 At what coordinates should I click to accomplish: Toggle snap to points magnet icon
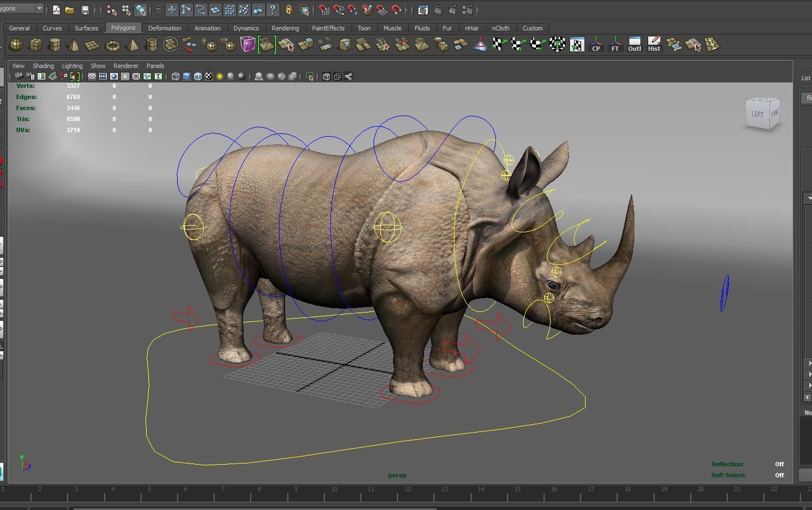click(353, 10)
